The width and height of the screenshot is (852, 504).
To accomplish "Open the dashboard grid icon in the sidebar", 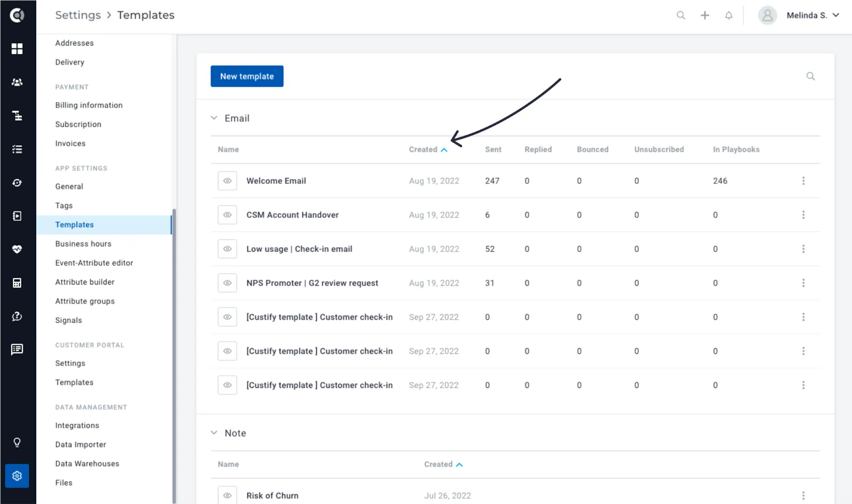I will click(17, 49).
